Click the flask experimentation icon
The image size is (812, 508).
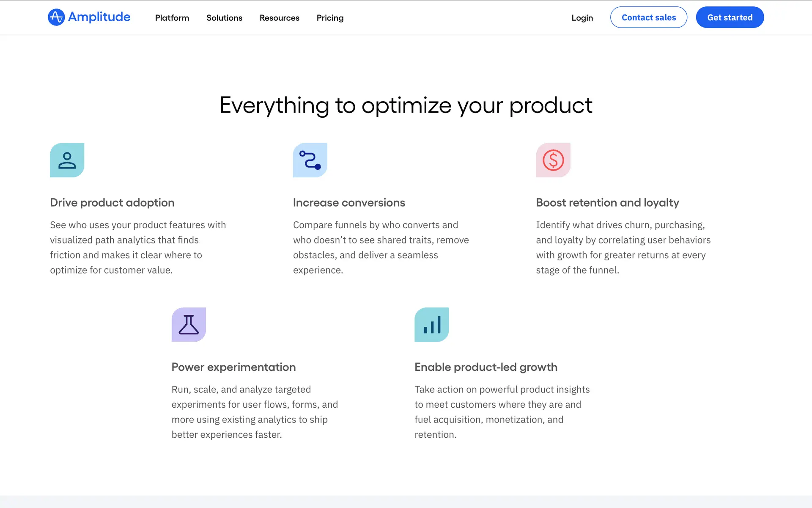(x=189, y=325)
